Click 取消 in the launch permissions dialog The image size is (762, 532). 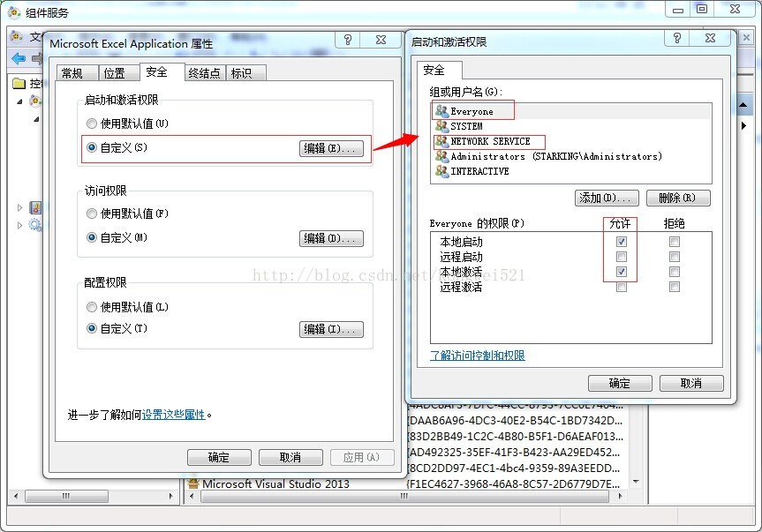(691, 383)
